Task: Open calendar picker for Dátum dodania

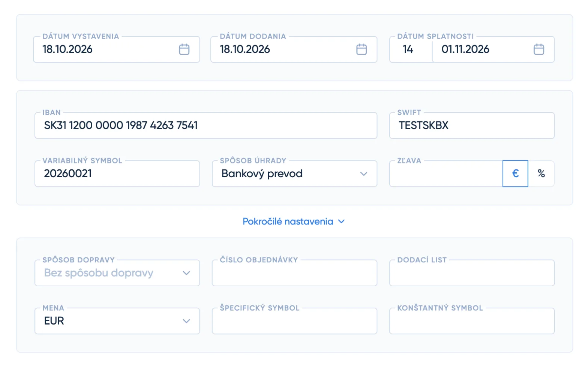Action: tap(361, 49)
